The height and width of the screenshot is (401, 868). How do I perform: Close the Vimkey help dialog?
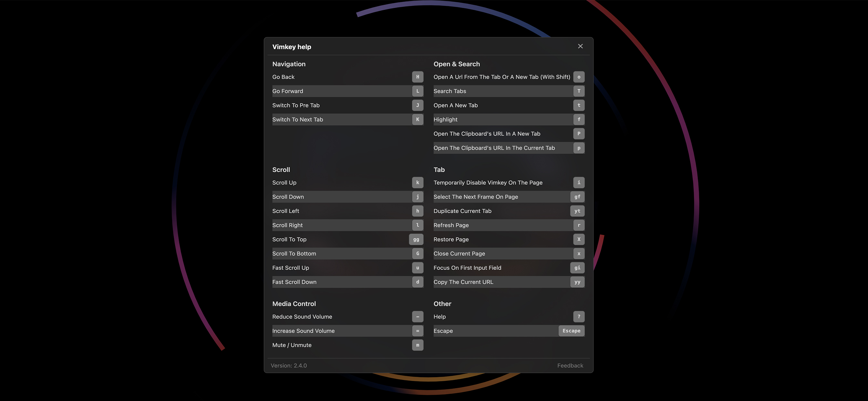[x=580, y=46]
